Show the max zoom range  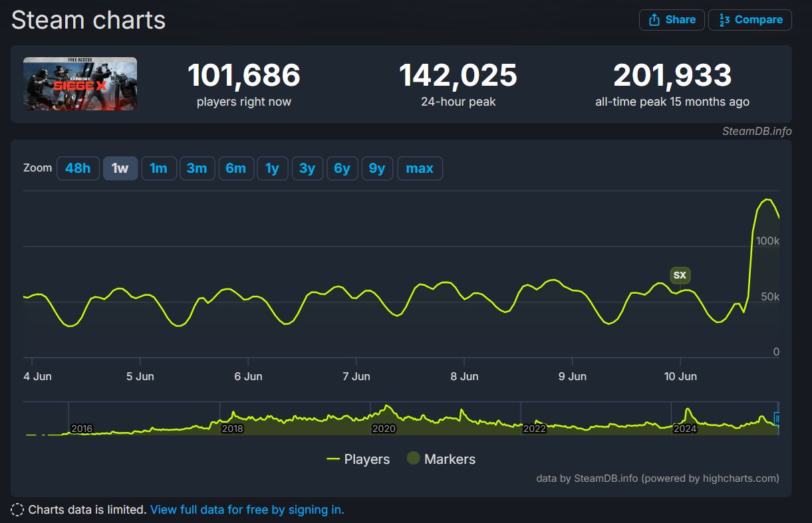coord(420,168)
